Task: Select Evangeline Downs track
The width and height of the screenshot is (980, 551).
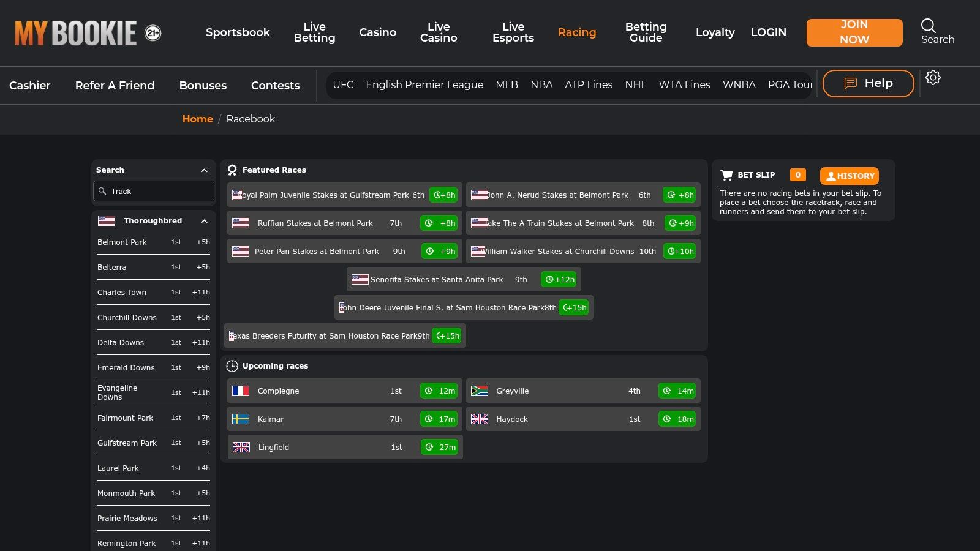Action: tap(154, 392)
